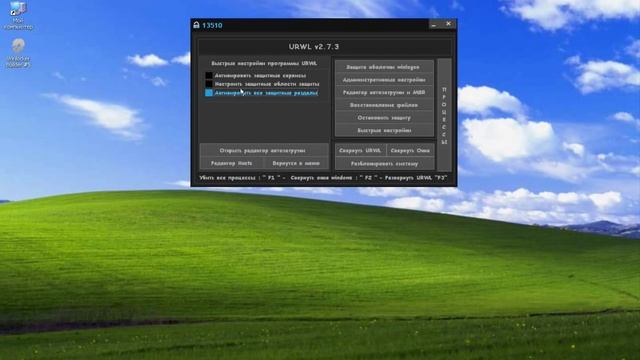Click 'Свернуть Окна' button
Viewport: 640px width, 360px height.
(x=410, y=150)
